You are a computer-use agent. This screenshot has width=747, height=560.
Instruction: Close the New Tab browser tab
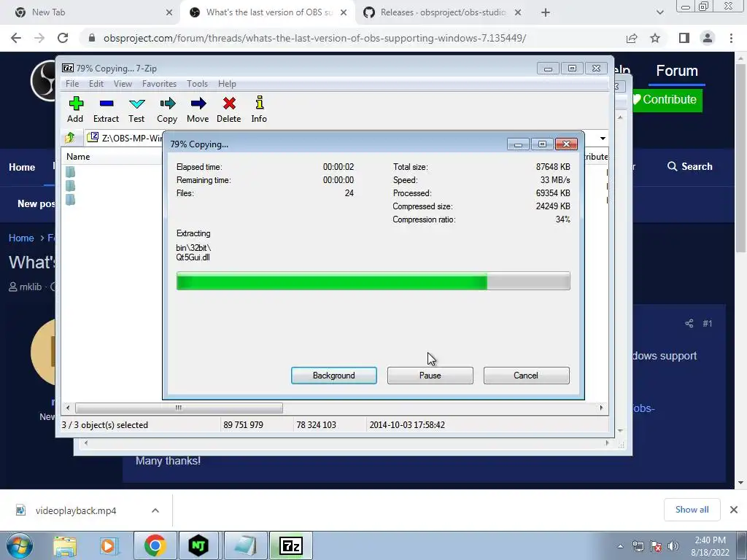point(169,12)
